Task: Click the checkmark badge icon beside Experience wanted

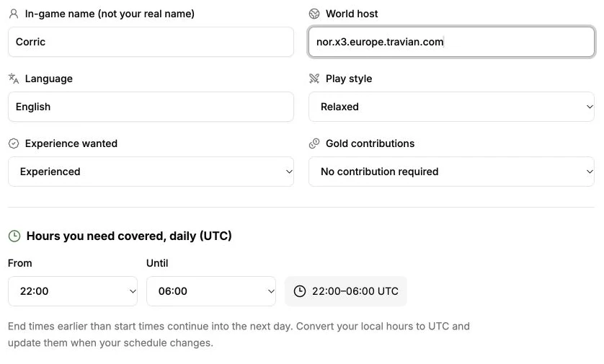Action: coord(14,143)
